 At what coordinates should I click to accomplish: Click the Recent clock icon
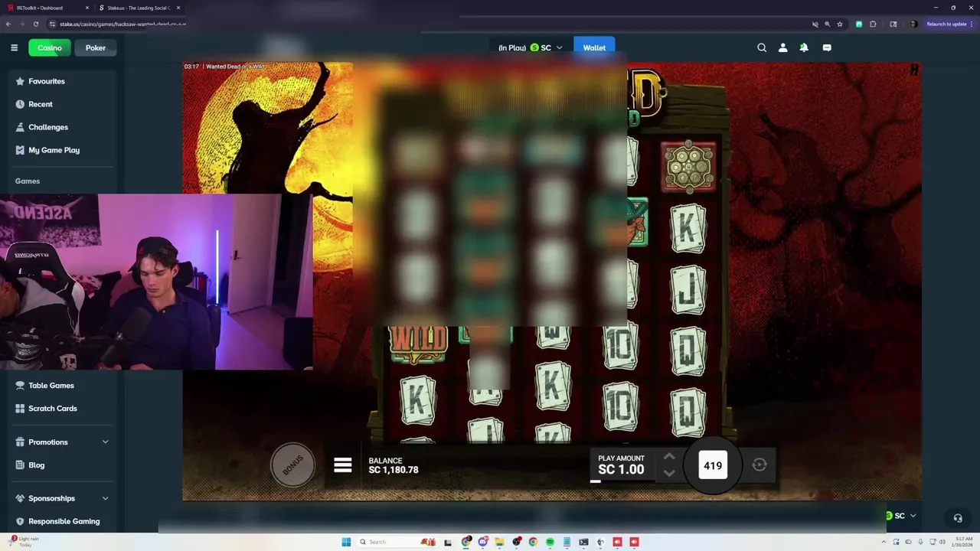tap(20, 104)
